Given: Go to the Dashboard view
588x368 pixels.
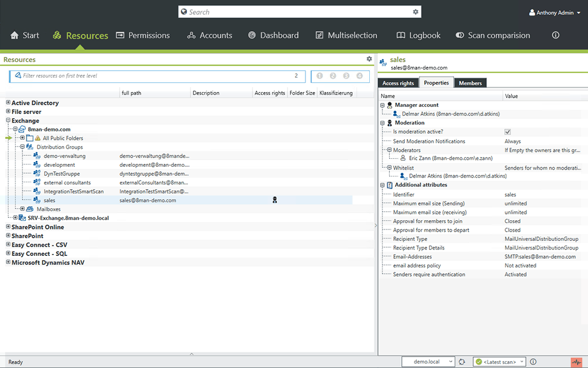Looking at the screenshot, I should tap(273, 35).
